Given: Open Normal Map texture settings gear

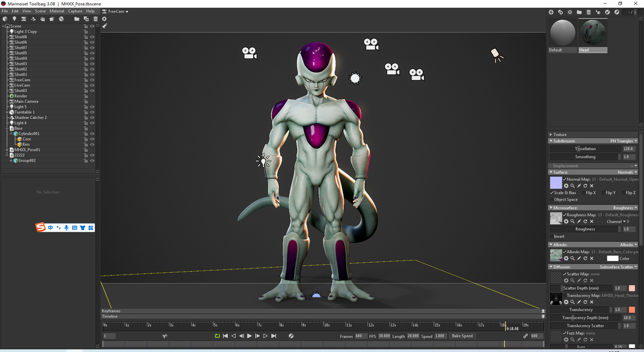Looking at the screenshot, I should [566, 186].
